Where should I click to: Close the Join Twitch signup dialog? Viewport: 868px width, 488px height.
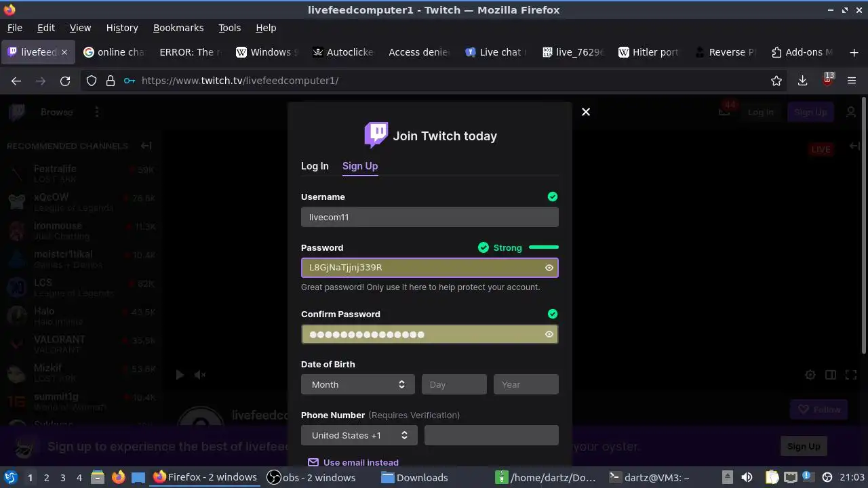click(x=586, y=112)
